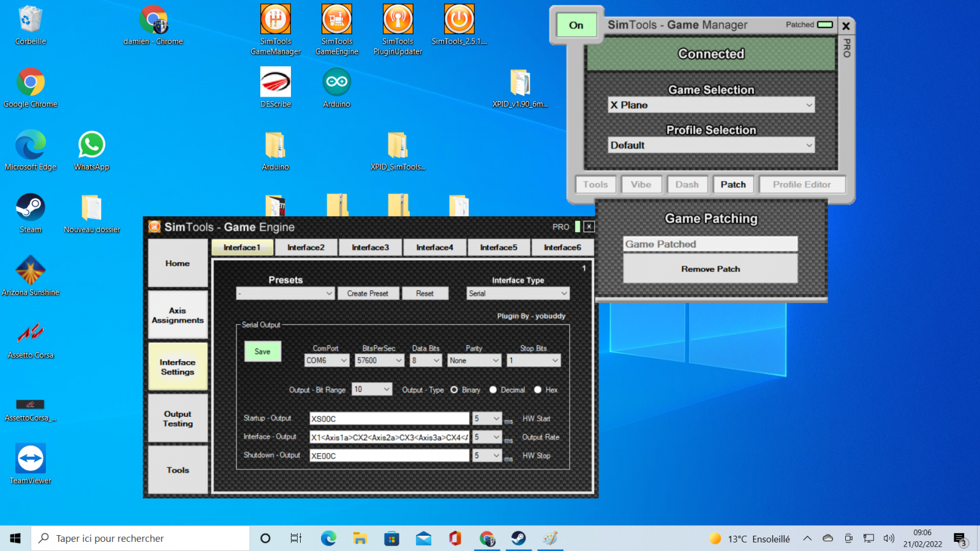Open Data Bits dropdown
The width and height of the screenshot is (980, 551).
click(426, 361)
